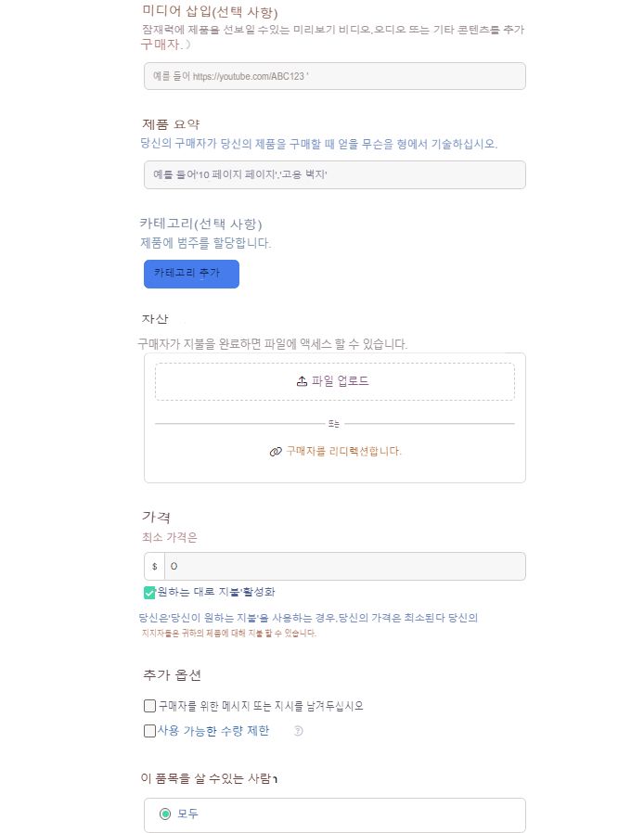
Task: Select the 모두 radio button
Action: pyautogui.click(x=165, y=814)
